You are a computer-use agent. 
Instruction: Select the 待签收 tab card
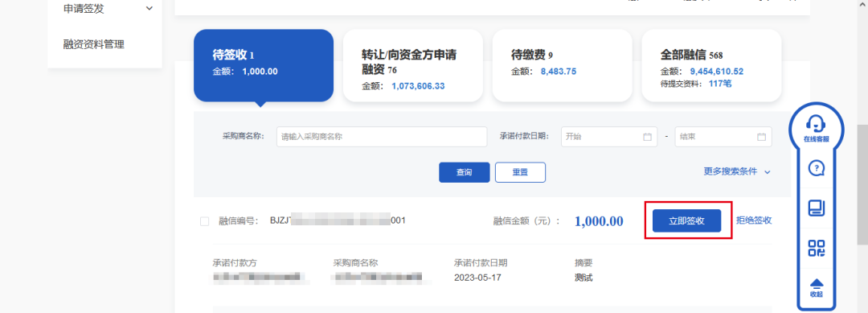tap(264, 65)
